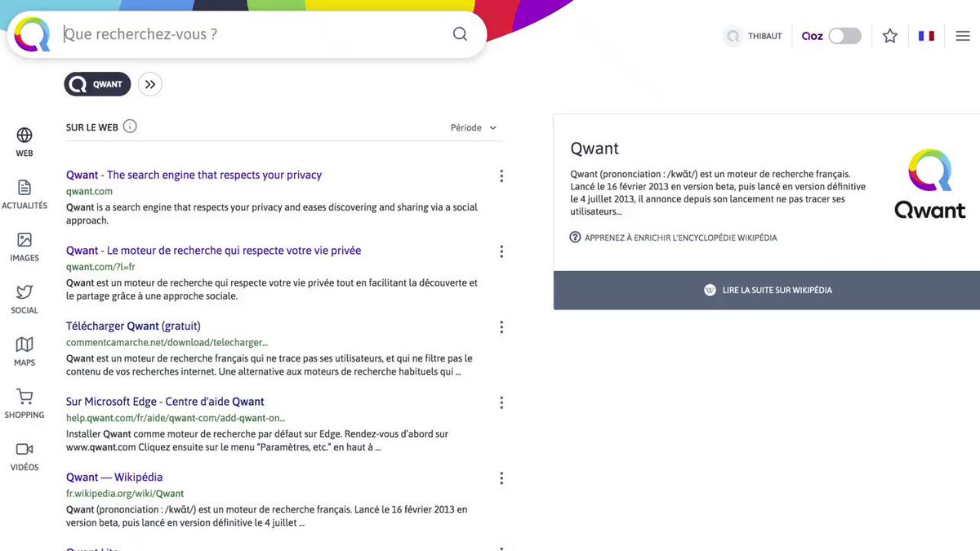Open options menu for Télécharger Qwant result
The width and height of the screenshot is (980, 551).
[501, 327]
